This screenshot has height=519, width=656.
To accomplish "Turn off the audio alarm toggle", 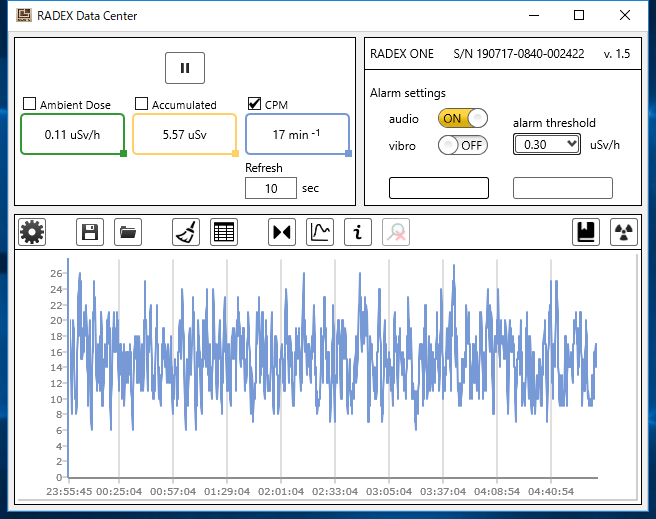I will pos(463,118).
